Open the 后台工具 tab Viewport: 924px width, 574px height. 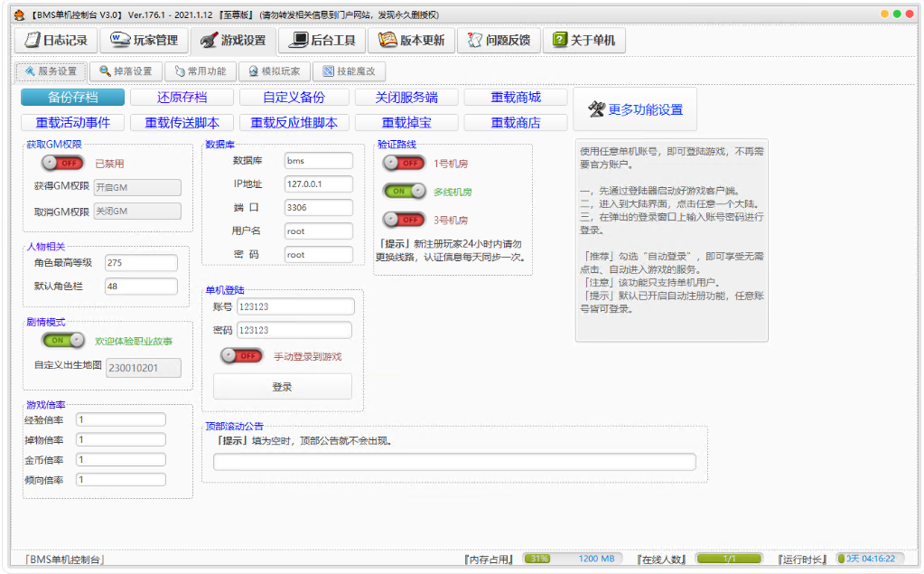pyautogui.click(x=322, y=40)
